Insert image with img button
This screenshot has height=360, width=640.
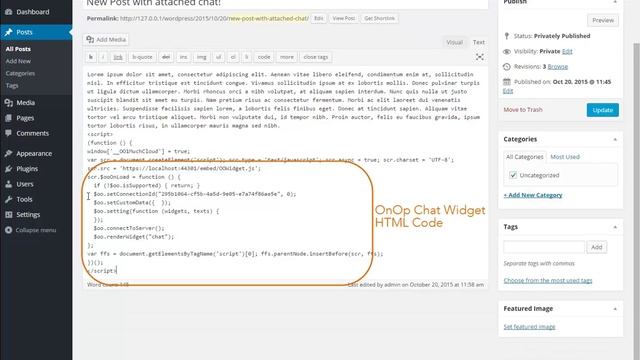202,57
